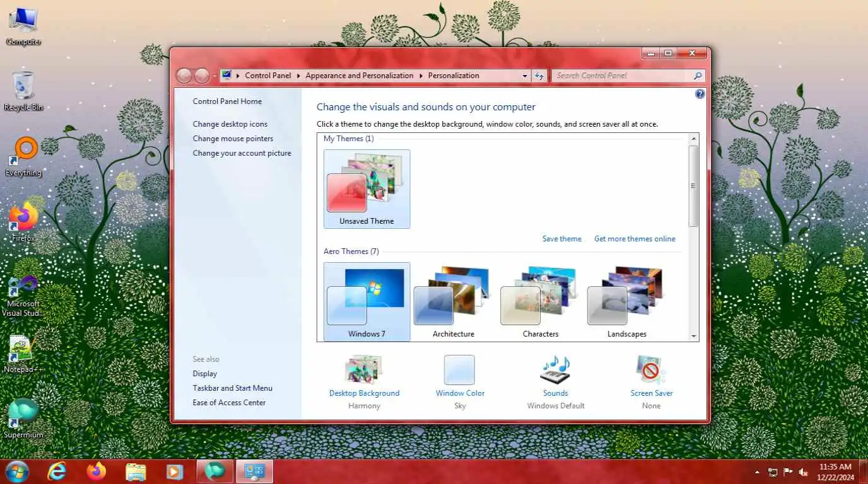Open Ease of Access Center link
868x484 pixels.
(x=229, y=403)
